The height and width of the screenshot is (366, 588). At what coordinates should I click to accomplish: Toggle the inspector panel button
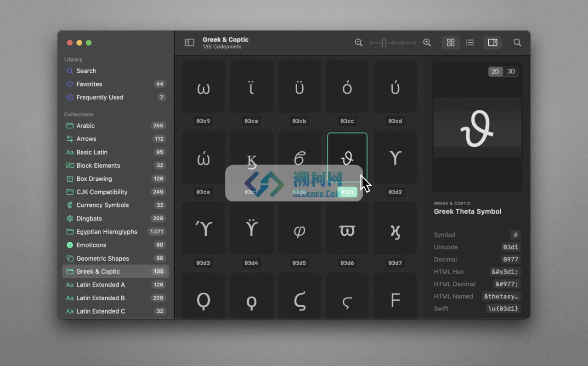(492, 42)
